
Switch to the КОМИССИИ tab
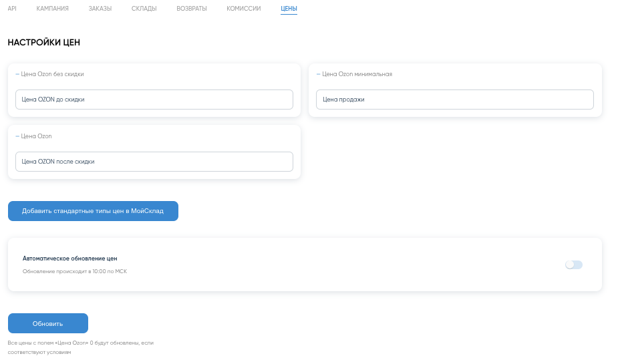coord(244,8)
